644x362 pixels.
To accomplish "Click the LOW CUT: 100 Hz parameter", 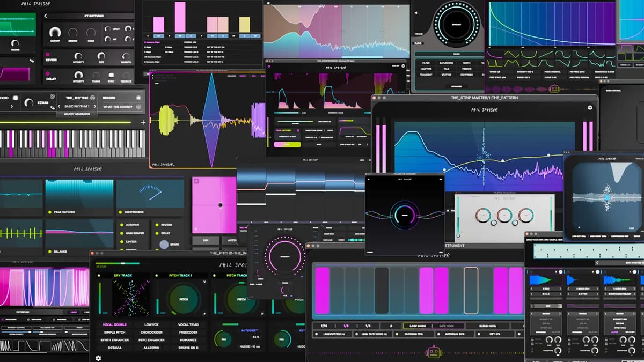I will tap(333, 334).
